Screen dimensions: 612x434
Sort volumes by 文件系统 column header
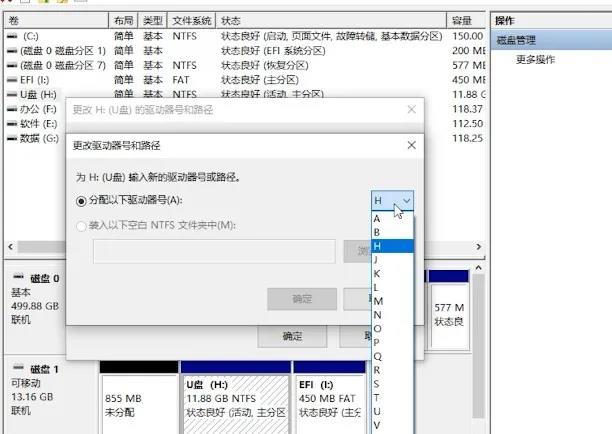coord(191,20)
